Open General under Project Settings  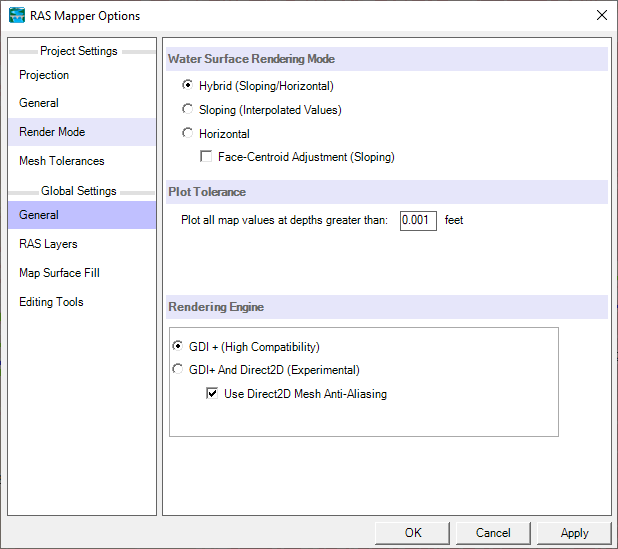tap(82, 103)
